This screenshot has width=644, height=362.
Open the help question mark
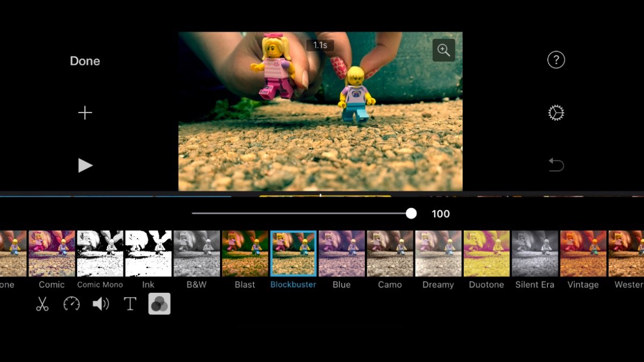point(556,60)
